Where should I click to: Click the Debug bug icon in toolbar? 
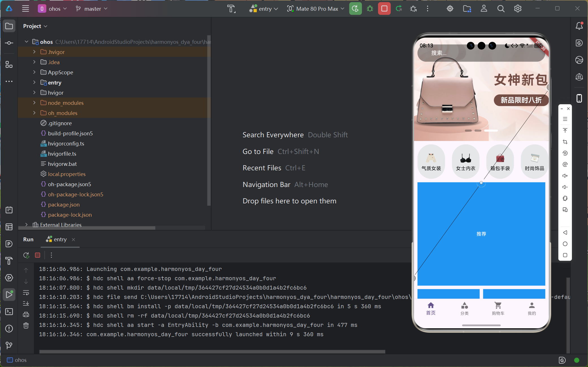click(x=370, y=9)
